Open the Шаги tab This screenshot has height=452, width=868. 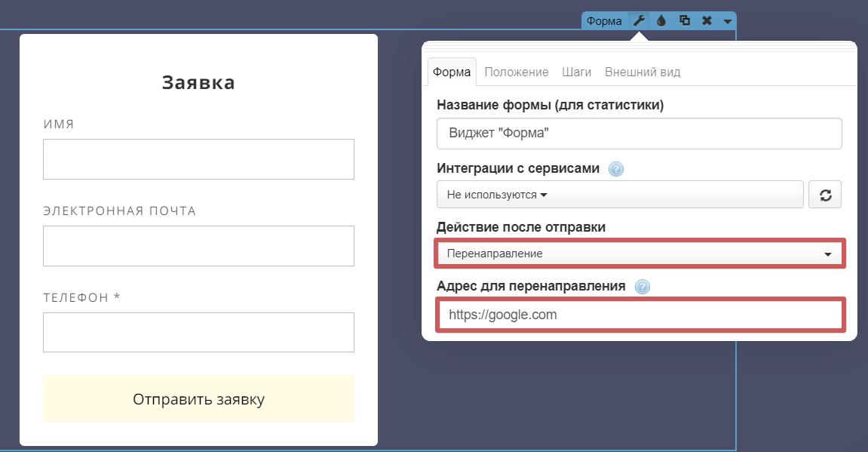pos(576,72)
